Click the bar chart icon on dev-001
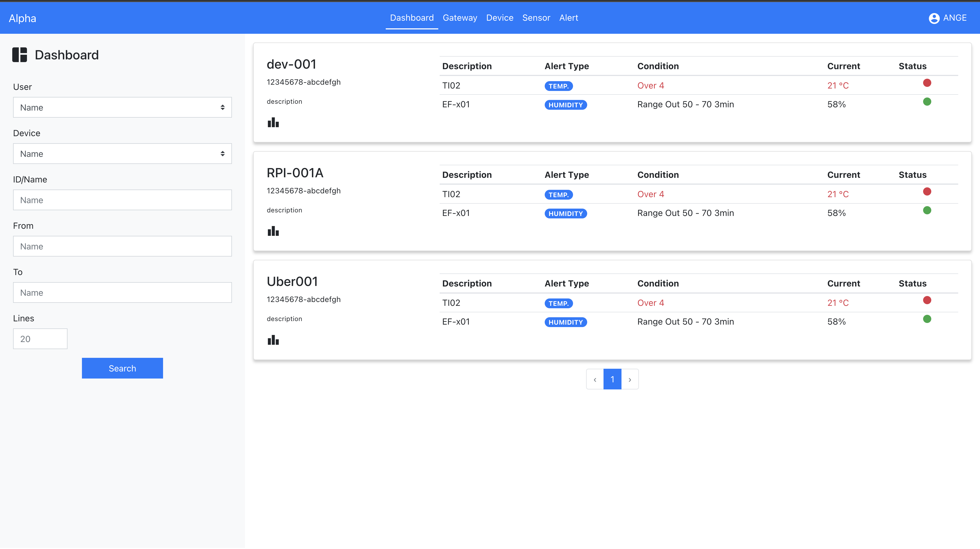The width and height of the screenshot is (980, 549). pos(273,122)
